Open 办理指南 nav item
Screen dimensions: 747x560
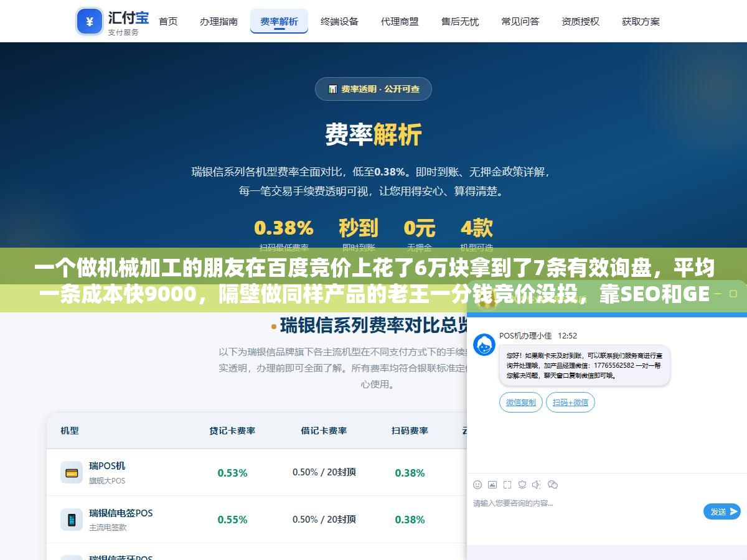[218, 21]
